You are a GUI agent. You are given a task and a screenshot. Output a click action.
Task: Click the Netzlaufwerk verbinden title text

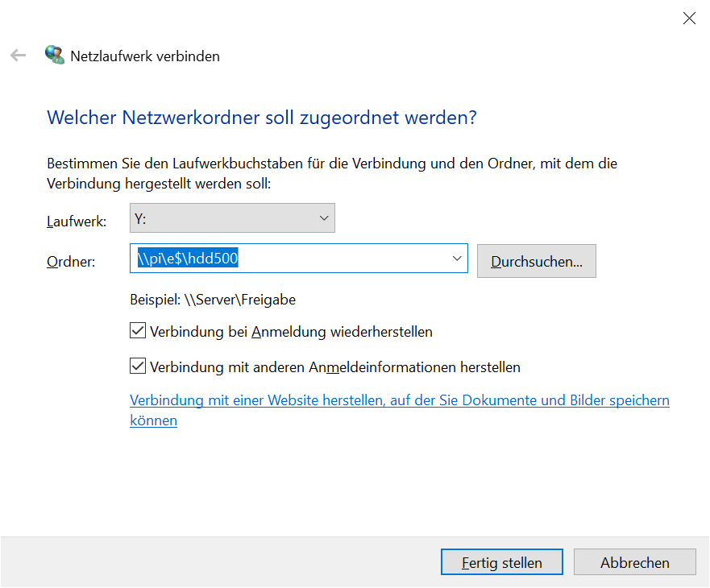[x=145, y=56]
